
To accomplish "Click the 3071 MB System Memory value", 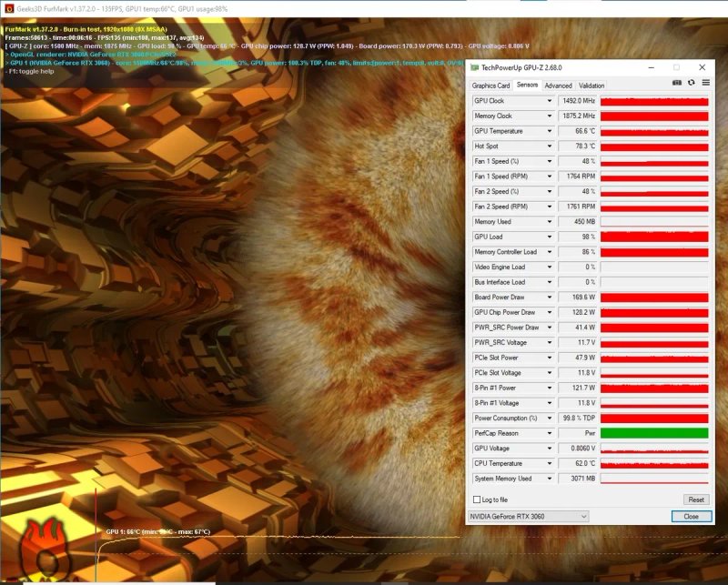I will click(578, 479).
